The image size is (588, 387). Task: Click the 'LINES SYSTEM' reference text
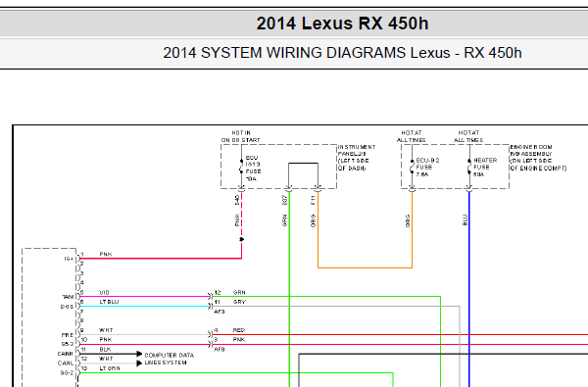pyautogui.click(x=166, y=363)
